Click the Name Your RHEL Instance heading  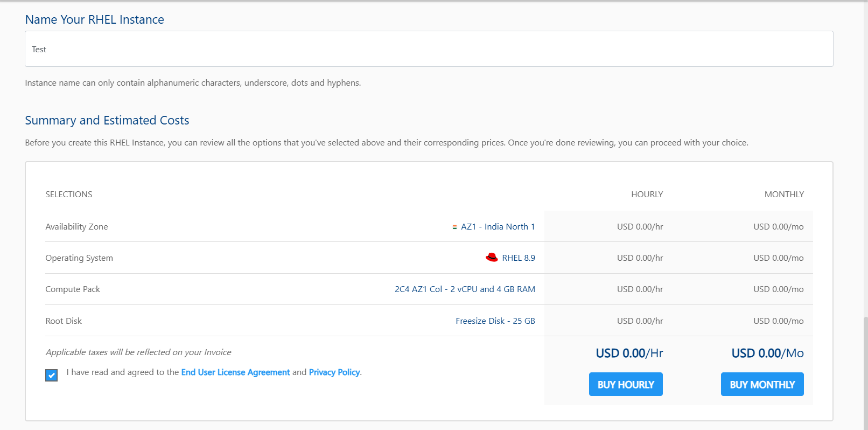coord(95,19)
